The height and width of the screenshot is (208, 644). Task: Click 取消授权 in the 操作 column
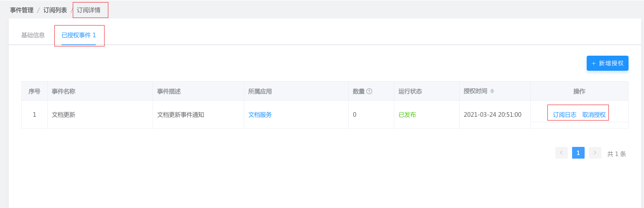(594, 115)
